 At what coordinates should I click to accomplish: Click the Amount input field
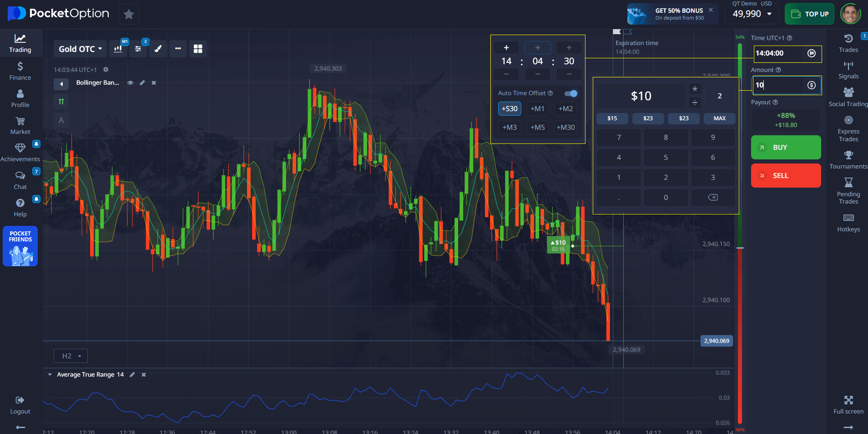(x=780, y=85)
